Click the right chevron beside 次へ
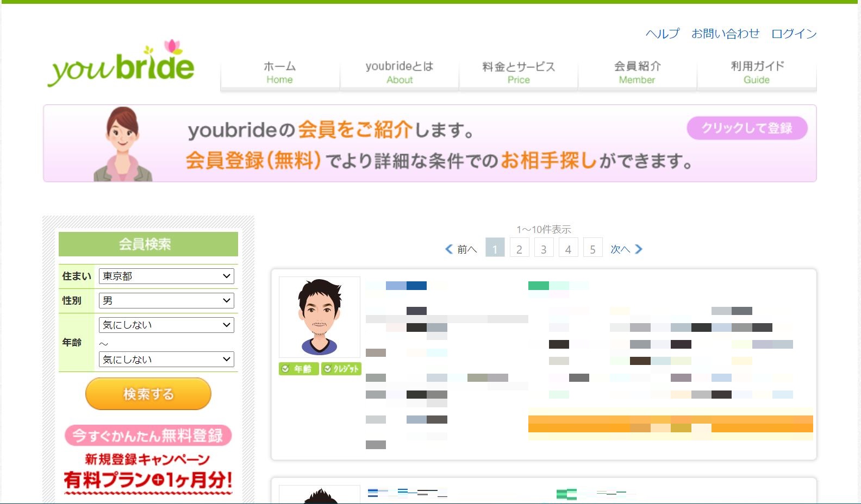This screenshot has width=861, height=504. click(x=639, y=249)
